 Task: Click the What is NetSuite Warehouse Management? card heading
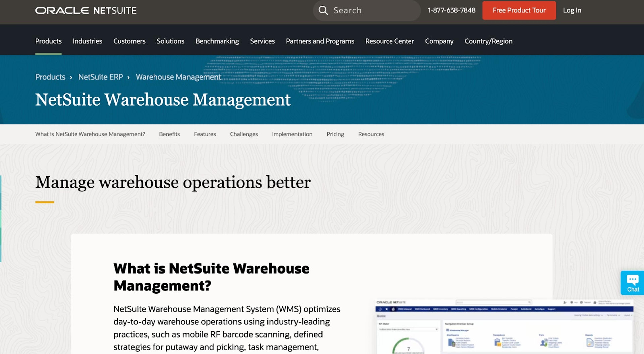pyautogui.click(x=211, y=277)
